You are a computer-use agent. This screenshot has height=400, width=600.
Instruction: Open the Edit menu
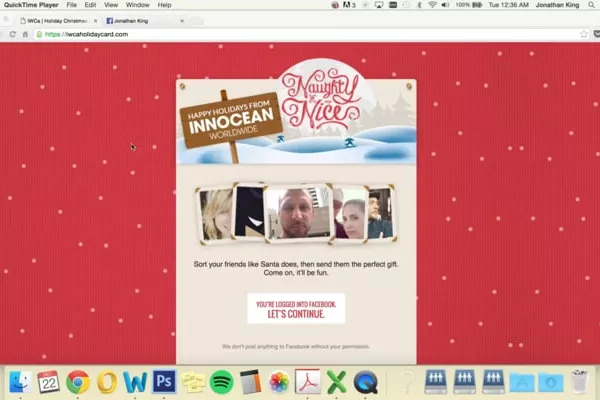coord(90,5)
